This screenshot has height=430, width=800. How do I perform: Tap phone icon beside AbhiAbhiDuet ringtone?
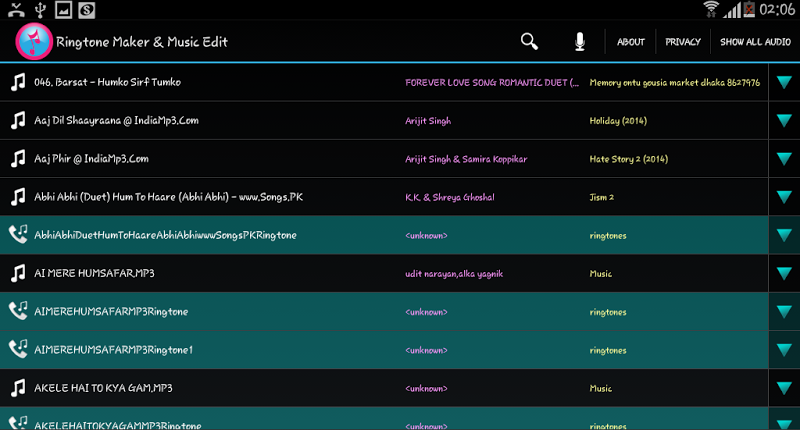coord(18,234)
